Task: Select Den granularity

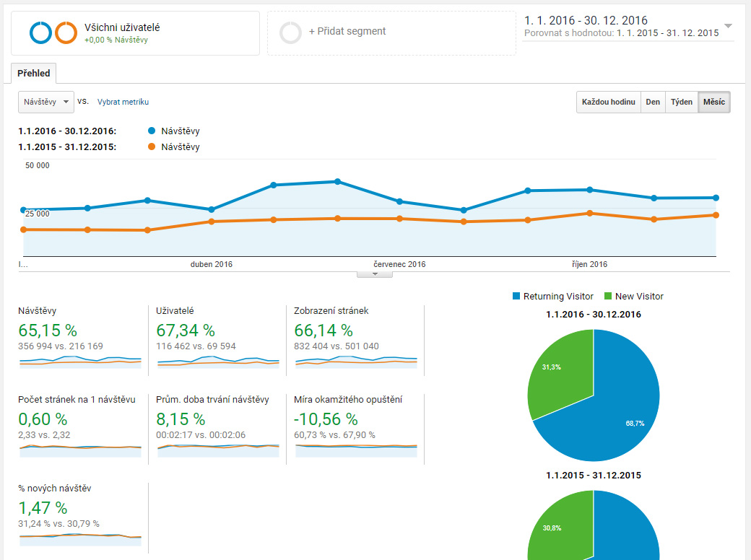Action: 653,102
